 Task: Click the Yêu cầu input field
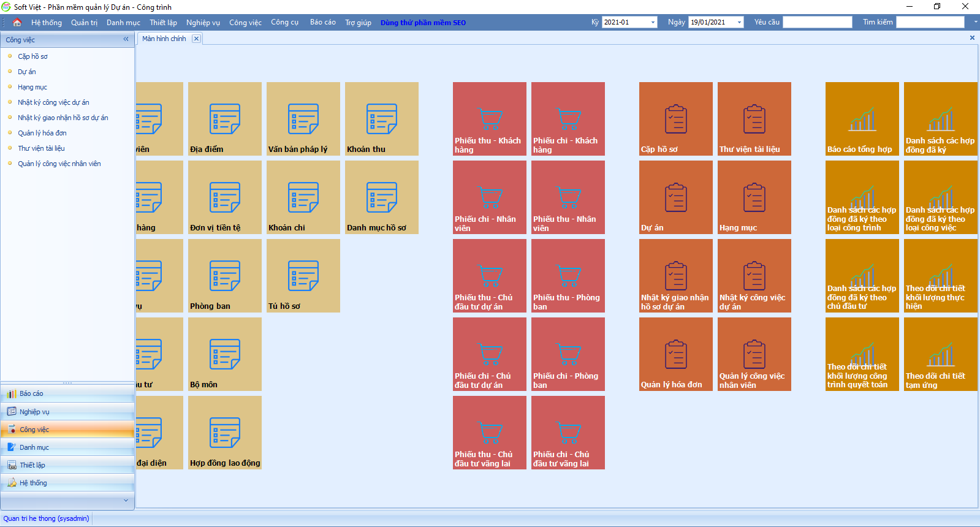tap(818, 22)
